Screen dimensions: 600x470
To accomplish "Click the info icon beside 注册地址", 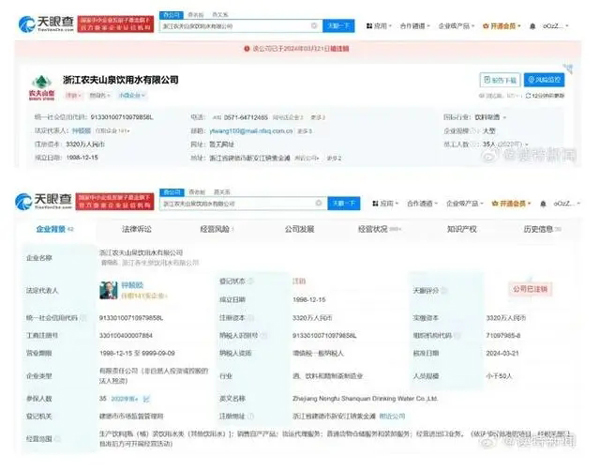I will click(x=251, y=416).
